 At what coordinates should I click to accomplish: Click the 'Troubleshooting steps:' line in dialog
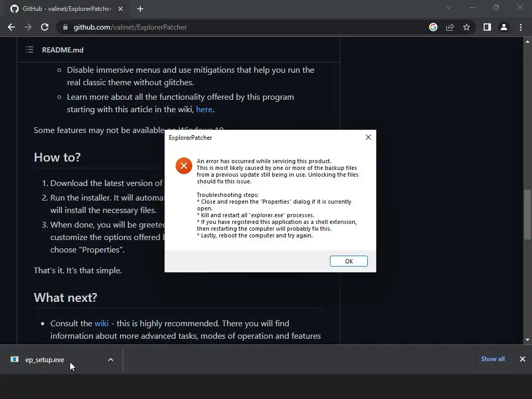[x=228, y=195]
